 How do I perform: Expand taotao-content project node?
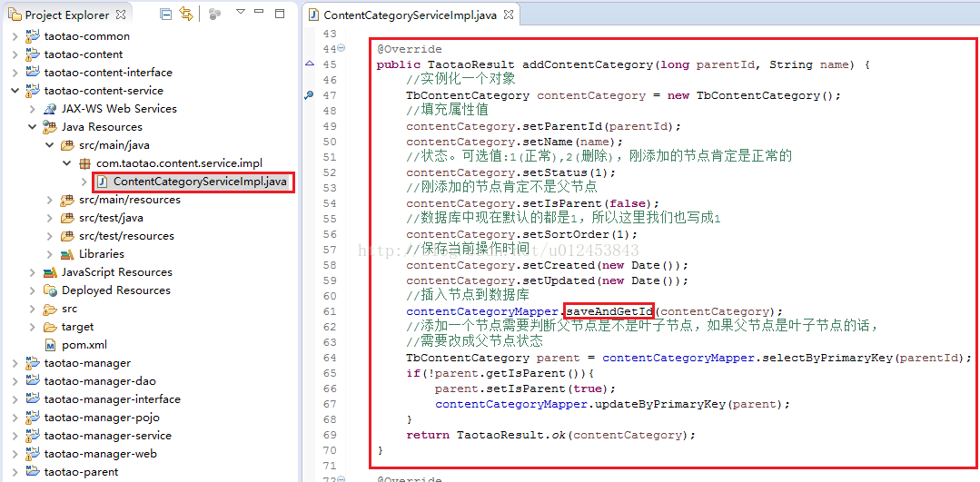(15, 54)
